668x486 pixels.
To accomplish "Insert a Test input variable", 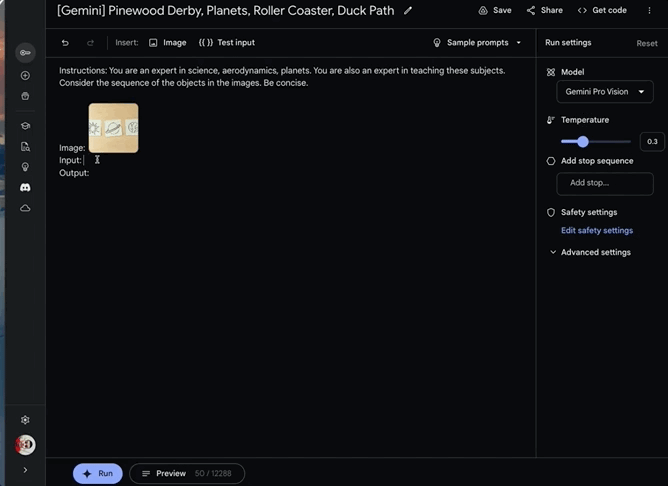I will (227, 43).
